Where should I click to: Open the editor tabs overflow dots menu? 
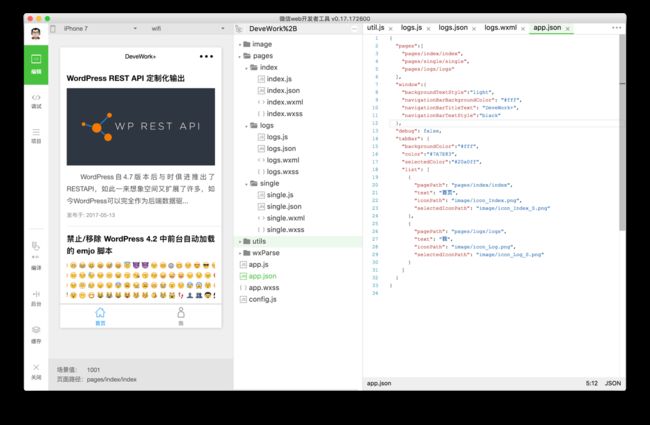click(616, 28)
